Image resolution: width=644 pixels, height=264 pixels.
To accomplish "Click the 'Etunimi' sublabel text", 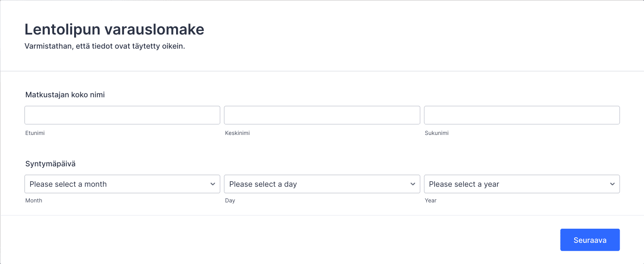I will click(x=35, y=133).
